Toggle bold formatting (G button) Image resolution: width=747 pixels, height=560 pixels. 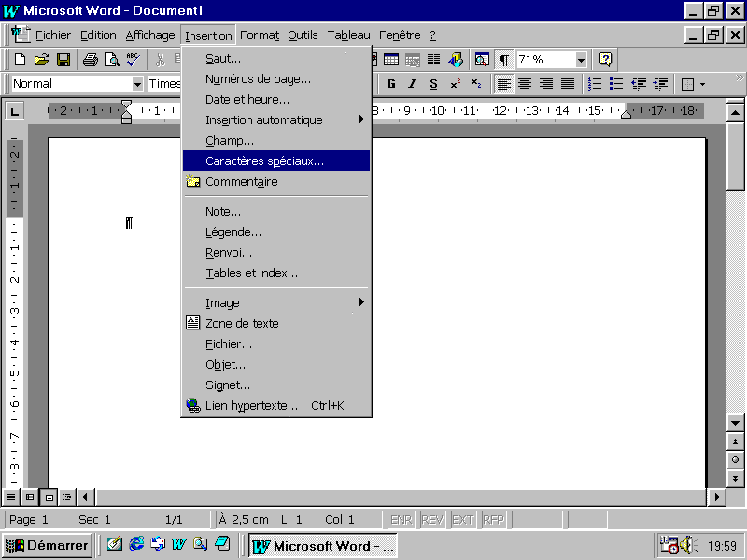(391, 84)
